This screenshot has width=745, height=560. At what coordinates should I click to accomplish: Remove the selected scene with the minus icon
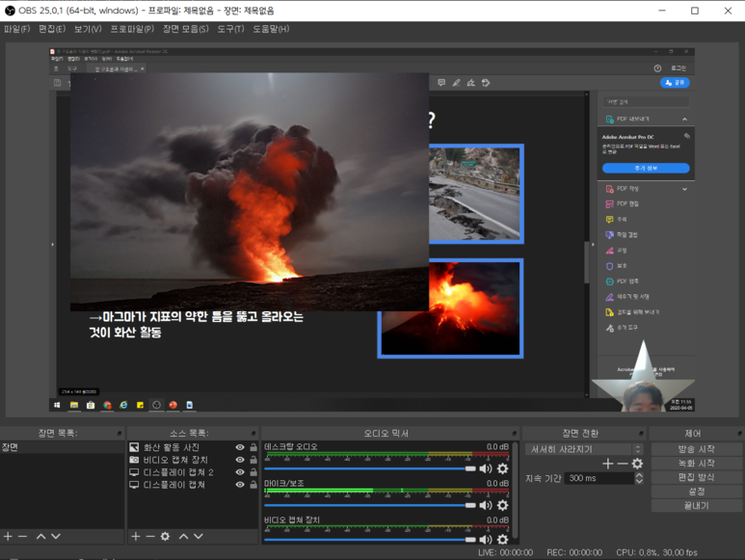(x=22, y=536)
